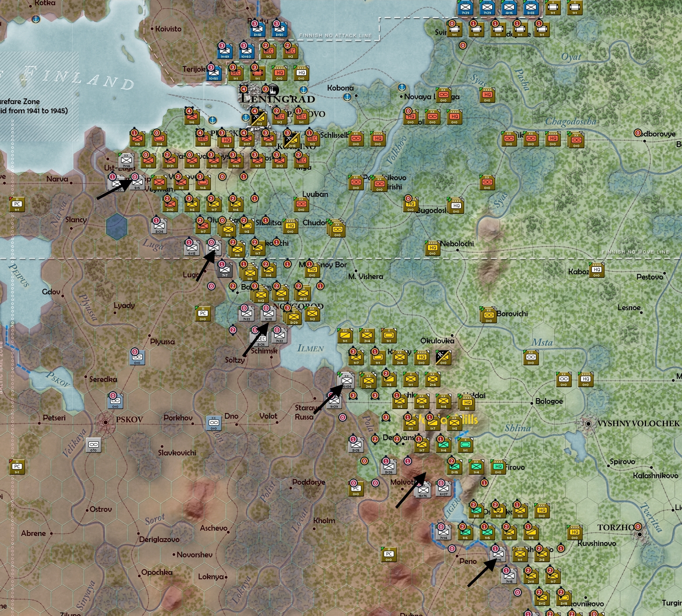
Task: Select the German 7=14 counter beside Lake Seliger
Action: point(443,532)
